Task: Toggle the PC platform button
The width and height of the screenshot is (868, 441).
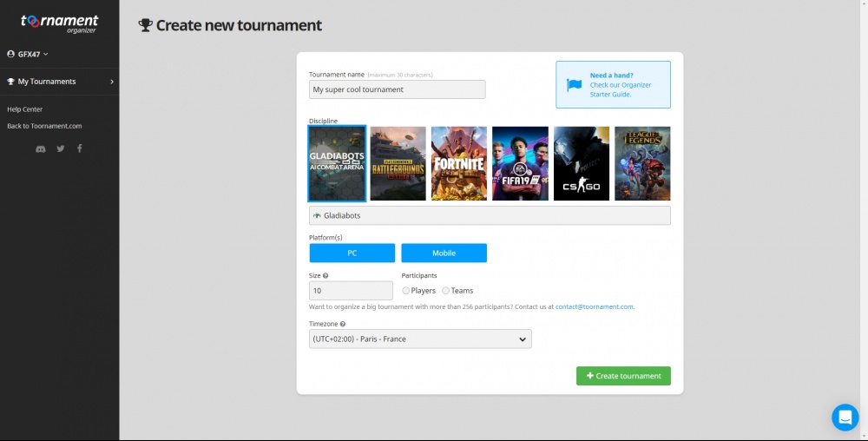Action: pos(352,253)
